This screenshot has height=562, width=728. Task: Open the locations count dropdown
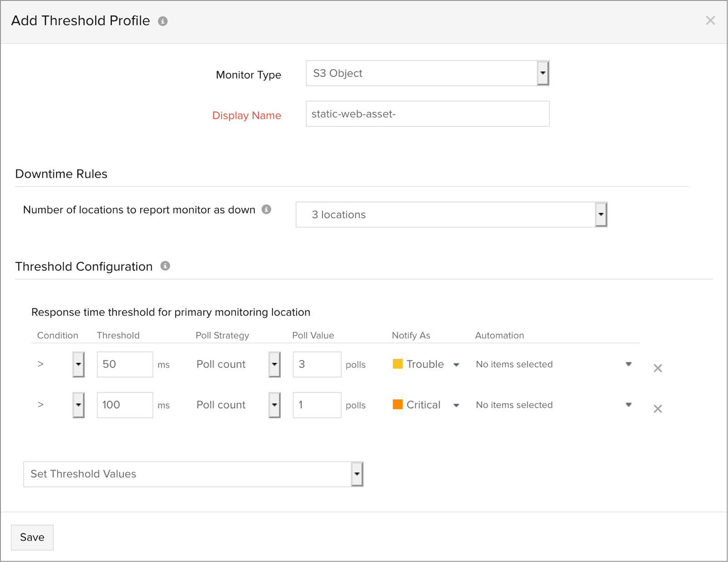[601, 214]
